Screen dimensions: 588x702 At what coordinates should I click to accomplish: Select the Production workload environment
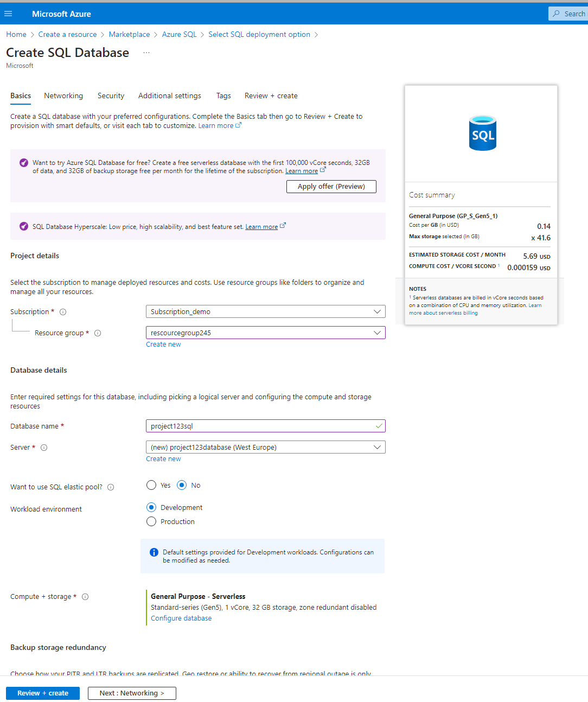click(151, 521)
